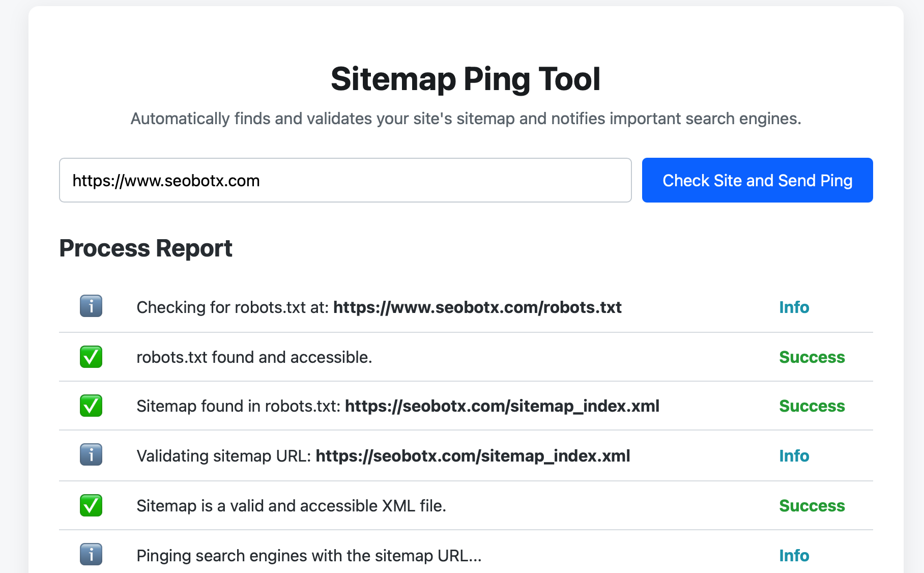Click the info icon beside Checking for robots.txt

tap(91, 306)
